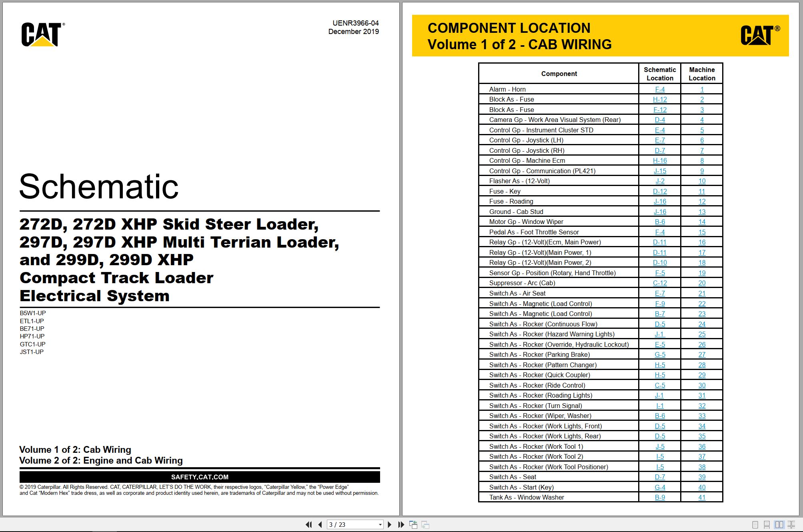Open machine location 21 for Switch As - Air Seat
Viewport: 803px width, 532px height.
pos(702,293)
